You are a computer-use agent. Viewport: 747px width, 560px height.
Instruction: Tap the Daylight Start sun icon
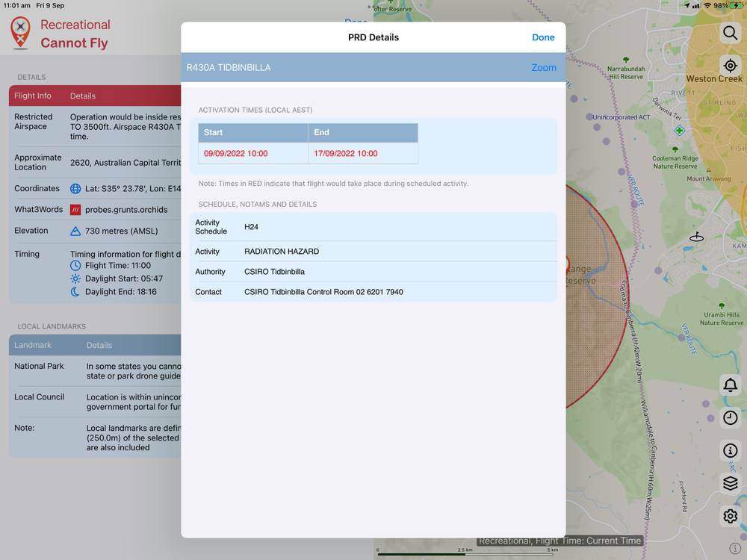(x=75, y=279)
